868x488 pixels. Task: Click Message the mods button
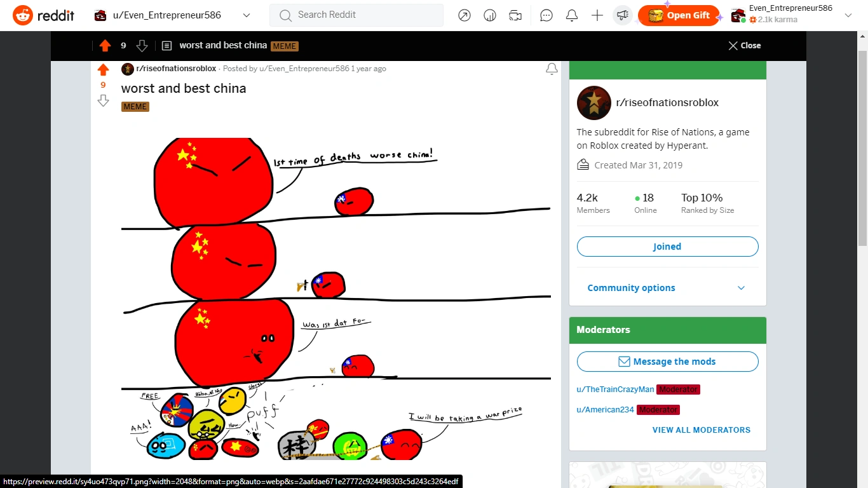coord(667,362)
